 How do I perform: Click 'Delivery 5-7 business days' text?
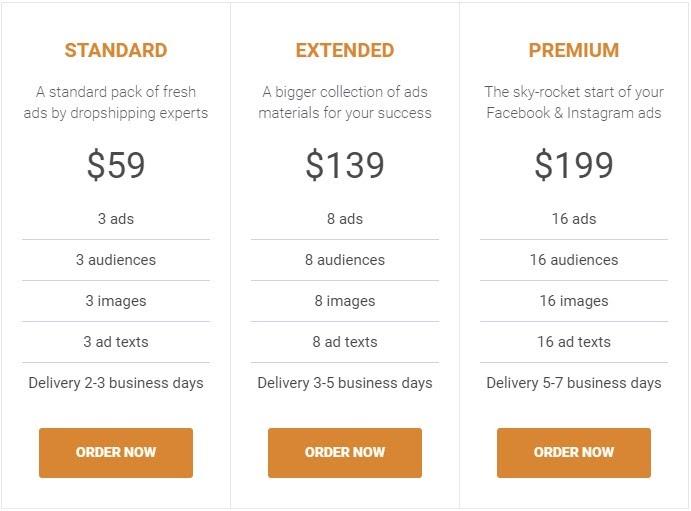pos(574,383)
